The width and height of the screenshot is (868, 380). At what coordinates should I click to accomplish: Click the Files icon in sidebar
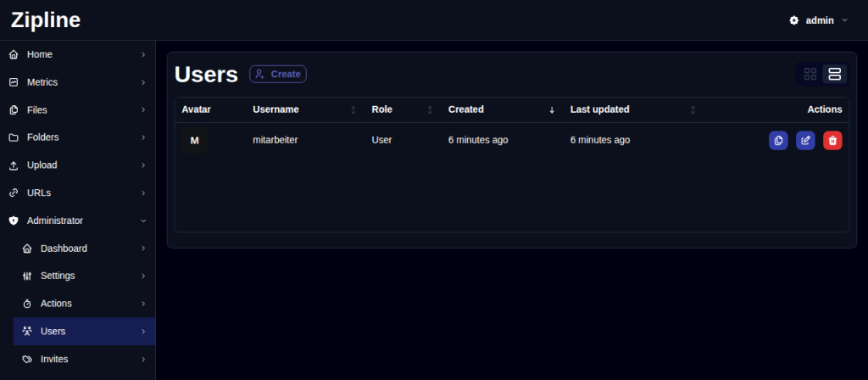click(x=14, y=109)
